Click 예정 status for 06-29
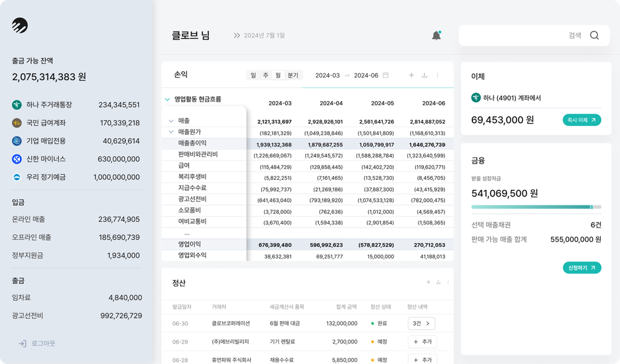 click(x=379, y=342)
